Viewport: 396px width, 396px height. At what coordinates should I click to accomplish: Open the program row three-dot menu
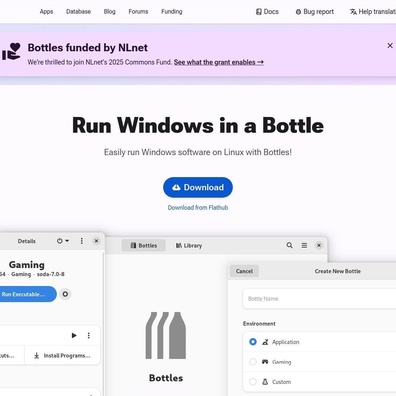pyautogui.click(x=89, y=335)
